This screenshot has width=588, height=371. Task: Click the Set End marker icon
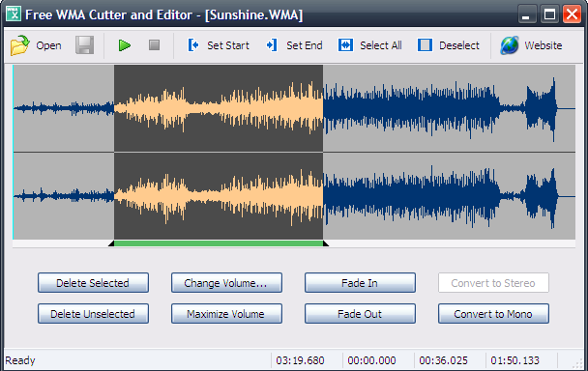272,45
